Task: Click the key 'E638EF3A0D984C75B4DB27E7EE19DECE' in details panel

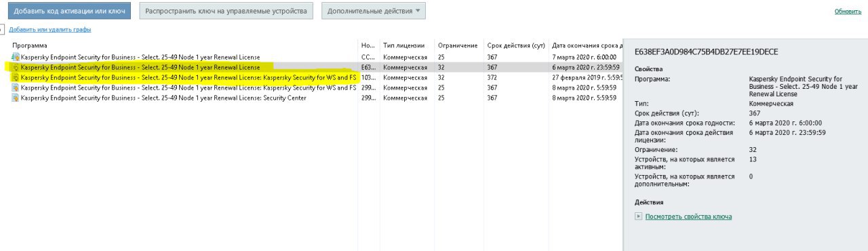Action: pos(707,52)
